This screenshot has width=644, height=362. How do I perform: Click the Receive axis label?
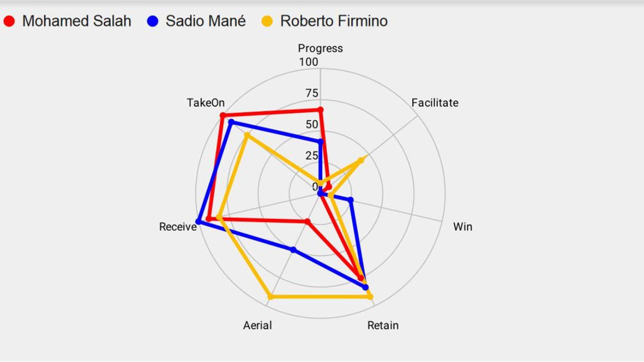[x=178, y=227]
